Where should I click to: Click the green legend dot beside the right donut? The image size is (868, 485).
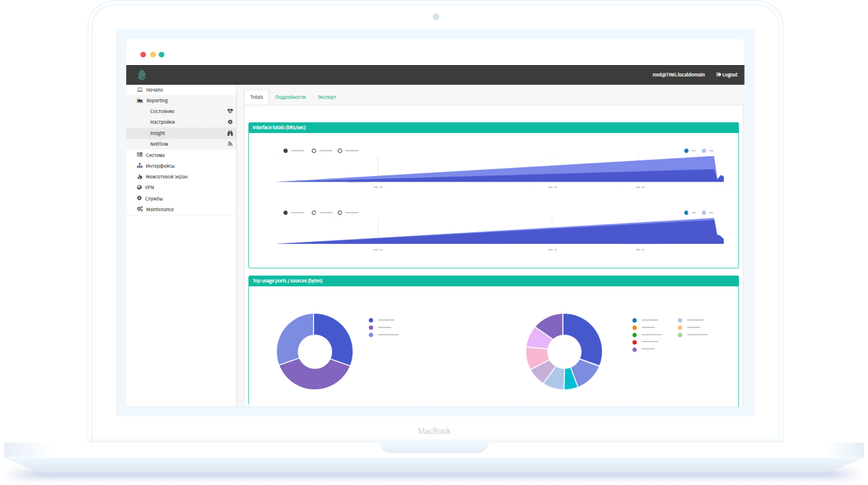634,335
